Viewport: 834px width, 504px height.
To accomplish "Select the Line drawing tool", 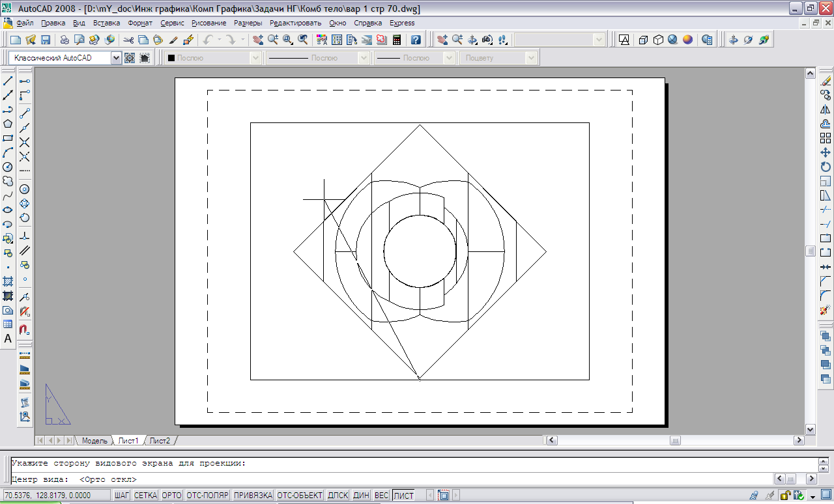I will tap(8, 81).
